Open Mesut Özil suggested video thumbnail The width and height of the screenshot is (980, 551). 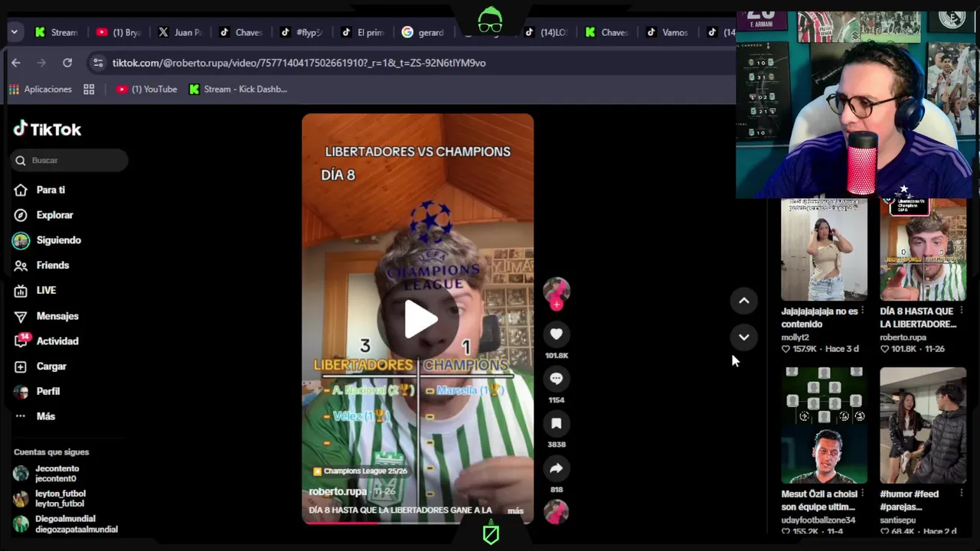click(824, 425)
